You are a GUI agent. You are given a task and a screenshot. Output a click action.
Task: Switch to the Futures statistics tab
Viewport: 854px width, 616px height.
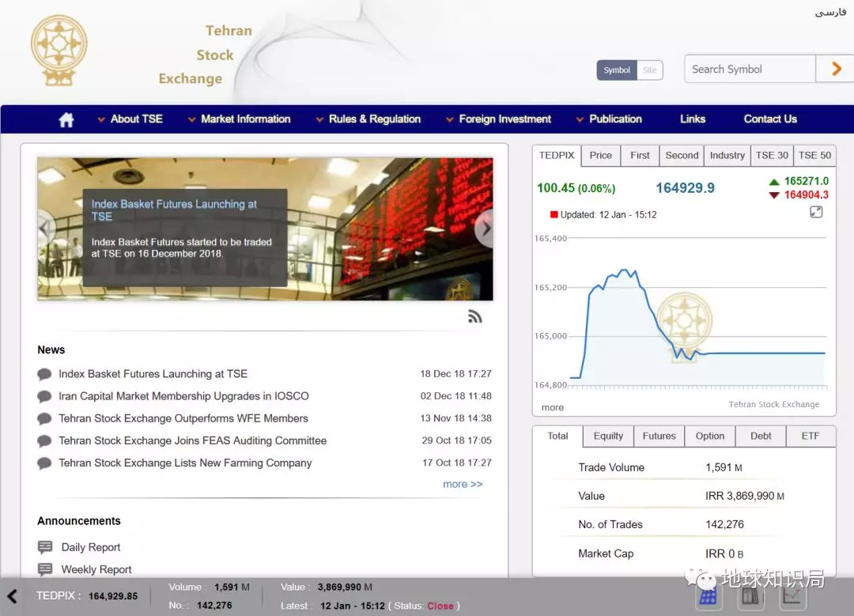pos(659,436)
